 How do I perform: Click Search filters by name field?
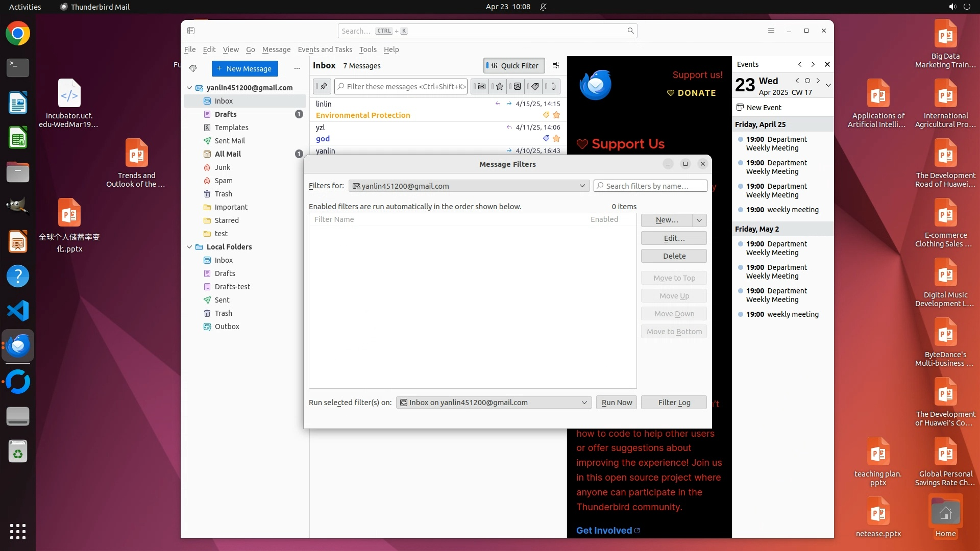[651, 186]
